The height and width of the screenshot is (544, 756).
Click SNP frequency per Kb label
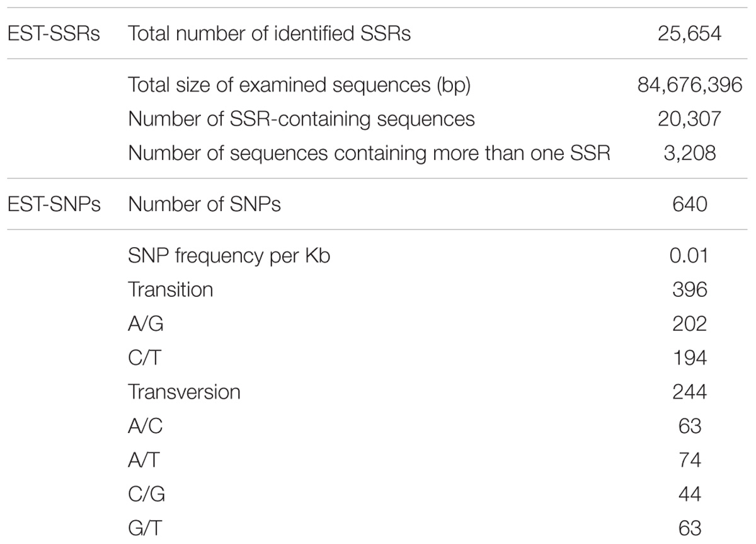pos(229,255)
